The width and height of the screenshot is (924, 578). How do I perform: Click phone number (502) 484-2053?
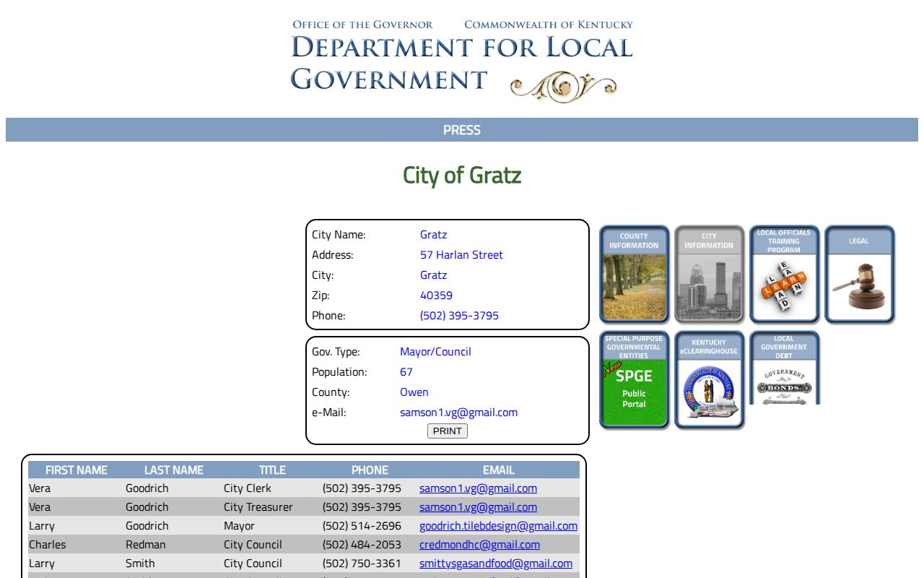(x=362, y=545)
